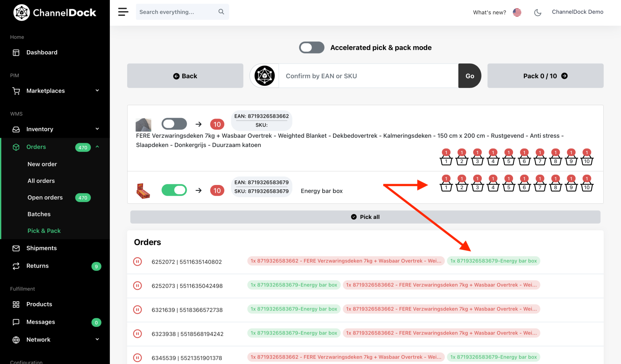This screenshot has height=364, width=621.
Task: Click the ChannelDock scan icon beside the EAN field
Action: point(264,76)
